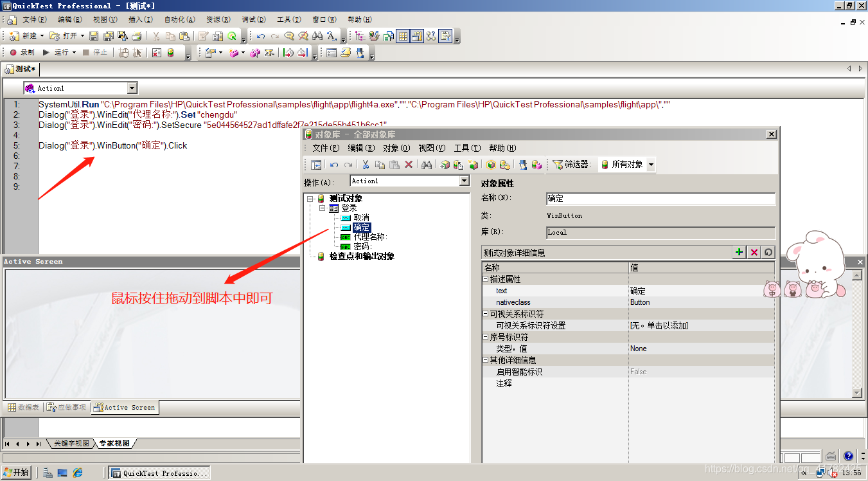Select the Active Screen bottom tab
The width and height of the screenshot is (868, 481).
click(124, 407)
